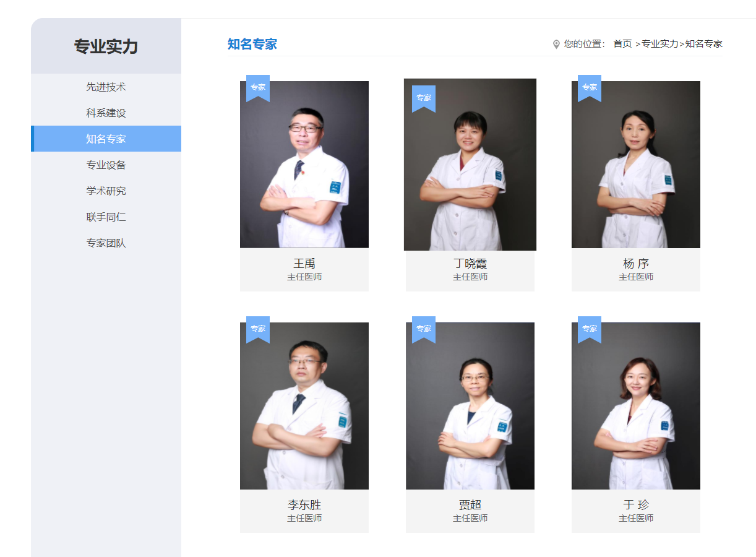756x557 pixels.
Task: Open 先进技术 in the sidebar menu
Action: click(106, 87)
